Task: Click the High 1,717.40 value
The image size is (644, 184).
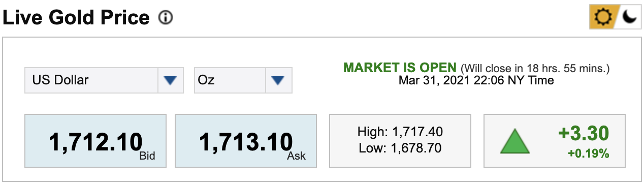Action: click(x=400, y=132)
